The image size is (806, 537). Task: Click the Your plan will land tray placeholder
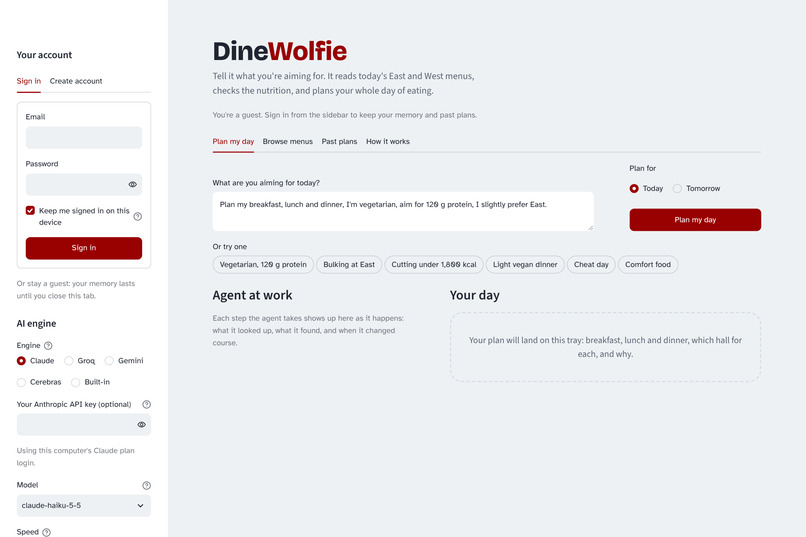click(x=606, y=347)
